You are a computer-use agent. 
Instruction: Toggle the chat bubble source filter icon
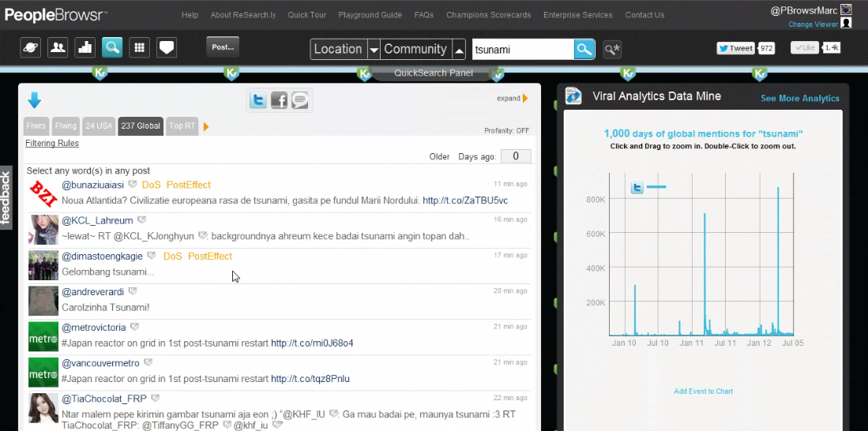pos(300,100)
